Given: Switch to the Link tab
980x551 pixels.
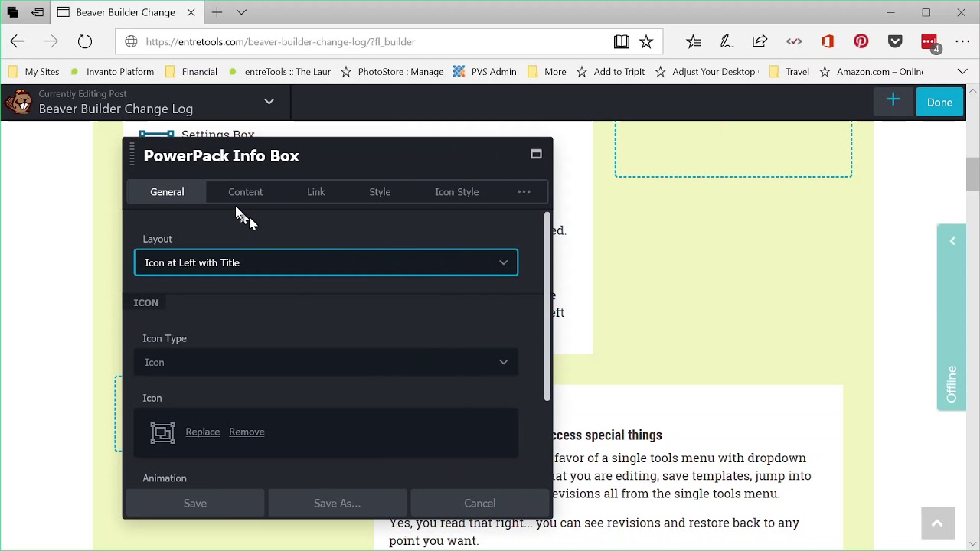Looking at the screenshot, I should 315,192.
